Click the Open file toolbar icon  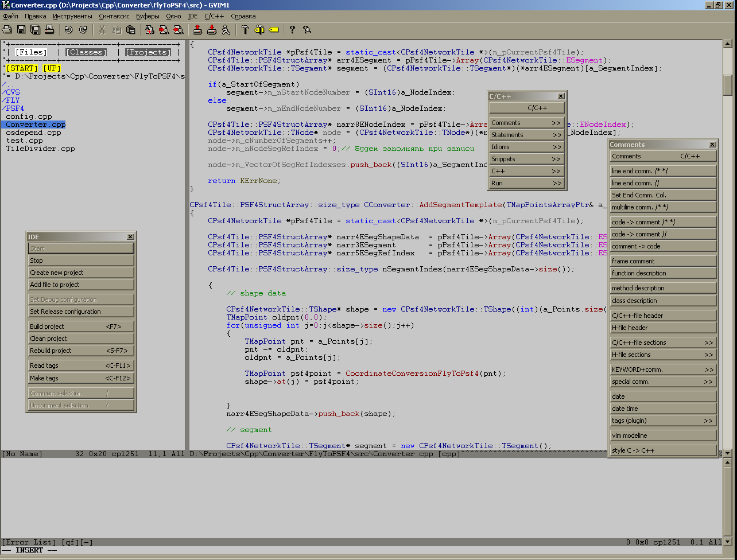pyautogui.click(x=7, y=29)
